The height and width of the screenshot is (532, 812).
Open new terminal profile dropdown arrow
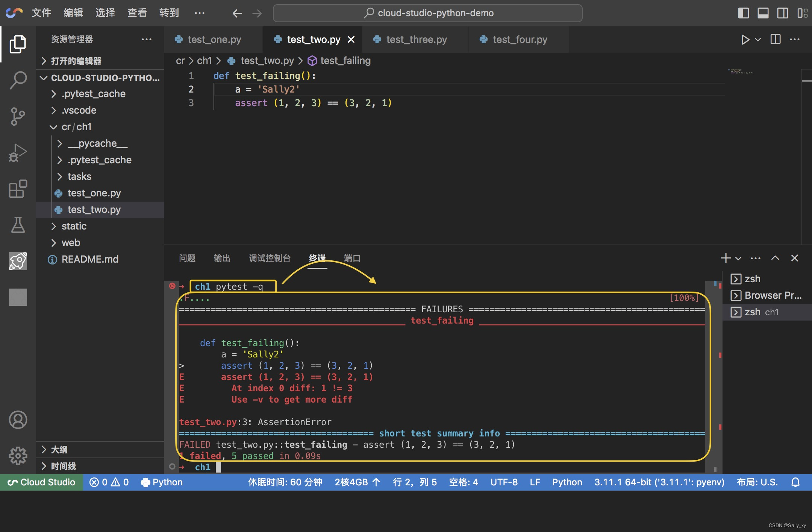[738, 258]
